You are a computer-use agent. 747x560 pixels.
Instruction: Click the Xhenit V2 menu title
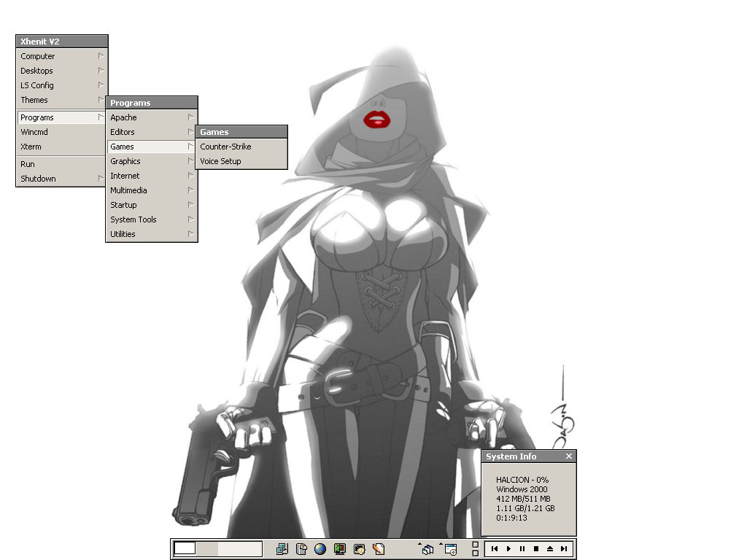click(x=62, y=42)
